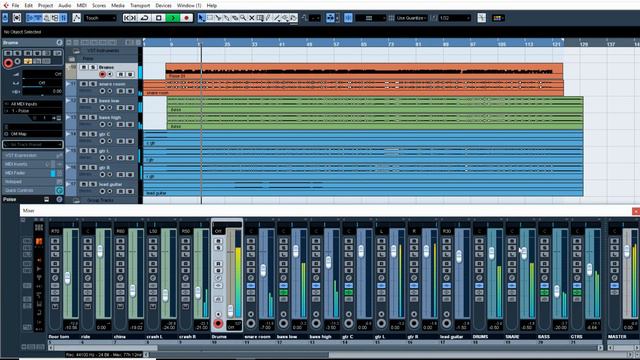Select the Object Selection arrow tool
The width and height of the screenshot is (640, 360).
(201, 18)
